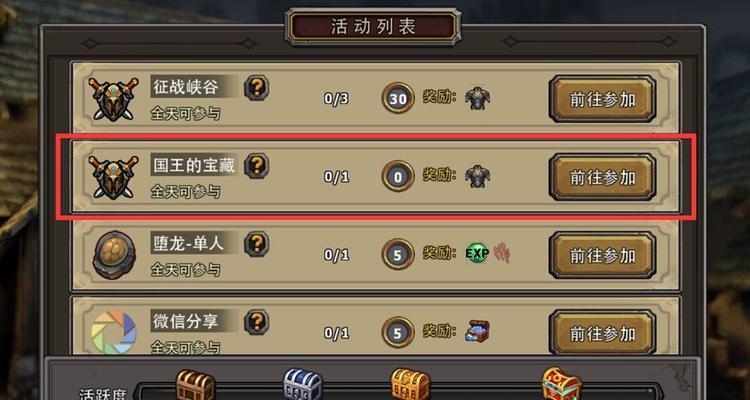Select the 国王的宝藏 helmet and swords icon
Viewport: 750px width, 400px height.
tap(113, 177)
